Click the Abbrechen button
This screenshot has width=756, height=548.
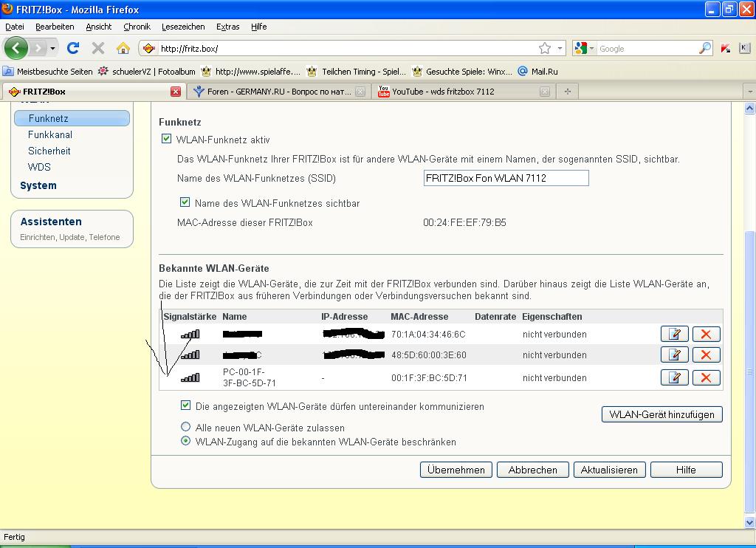(x=533, y=470)
